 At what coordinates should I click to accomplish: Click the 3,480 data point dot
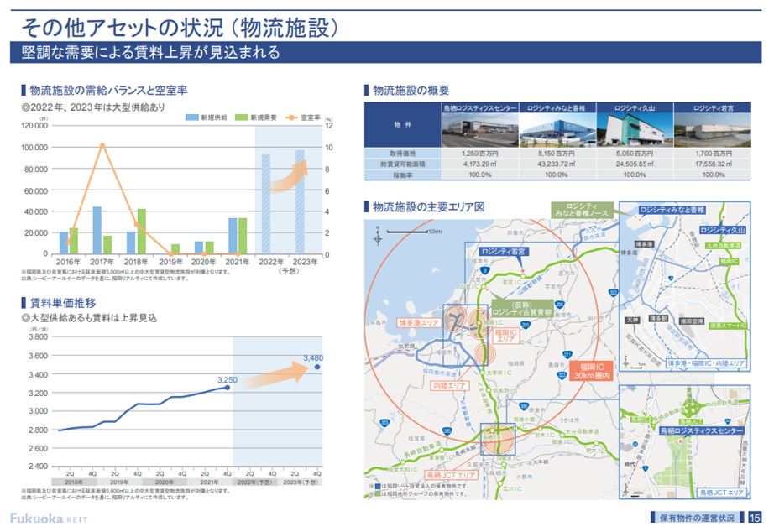point(316,367)
